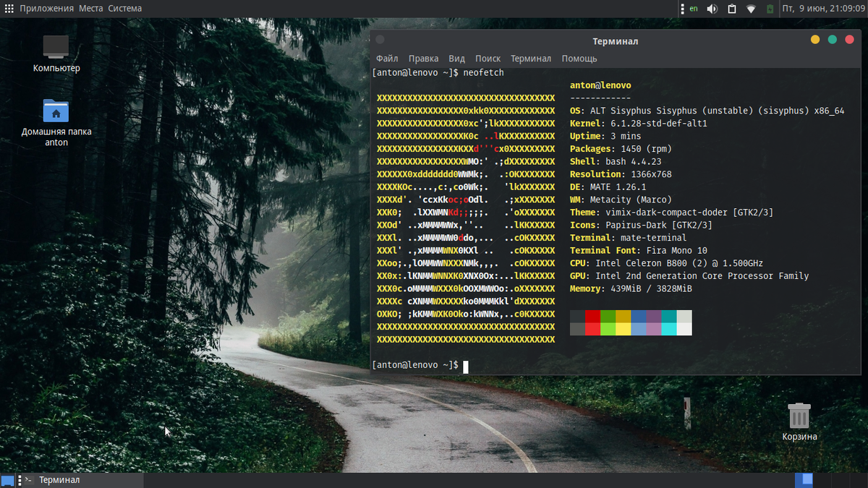Click the Терминал taskbar button
868x488 pixels.
click(80, 480)
